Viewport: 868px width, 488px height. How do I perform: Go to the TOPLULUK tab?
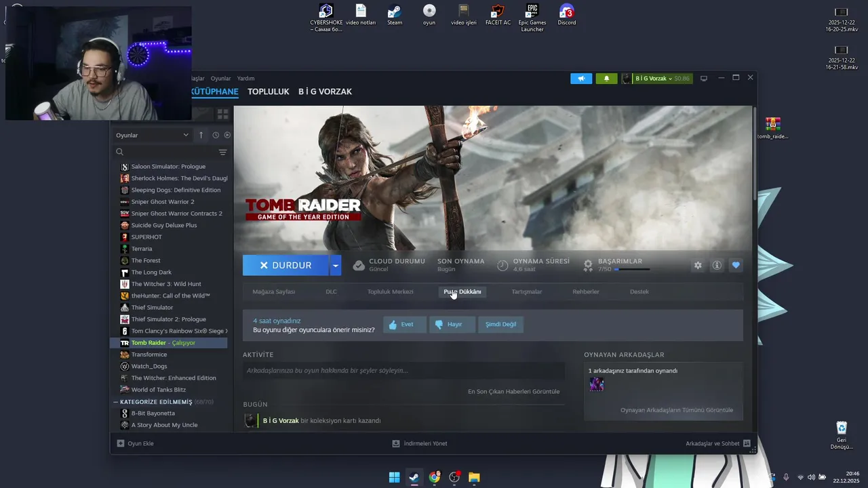coord(269,91)
